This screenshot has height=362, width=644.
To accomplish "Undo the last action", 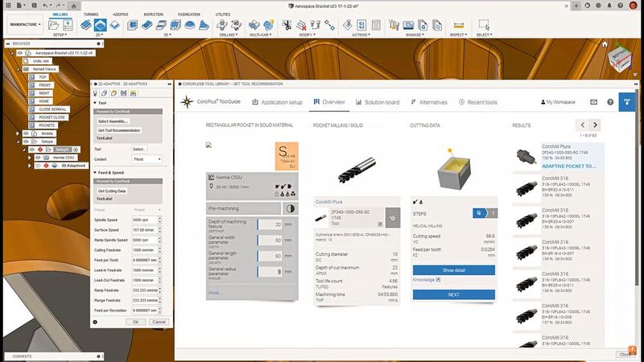I will coord(45,6).
